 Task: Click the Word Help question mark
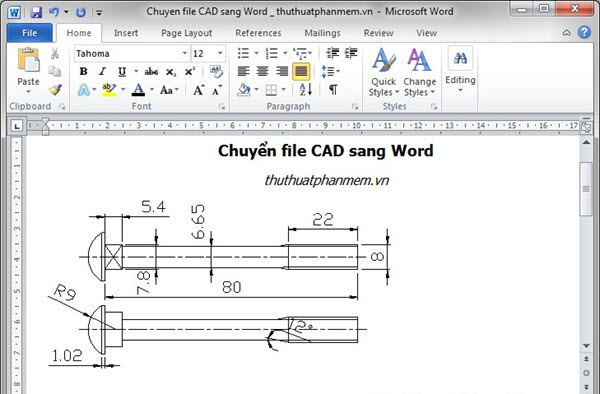coord(584,33)
